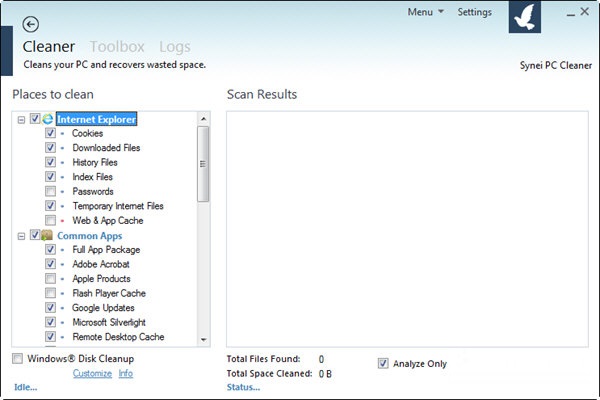Select the Passwords row text
The width and height of the screenshot is (600, 400).
tap(93, 191)
